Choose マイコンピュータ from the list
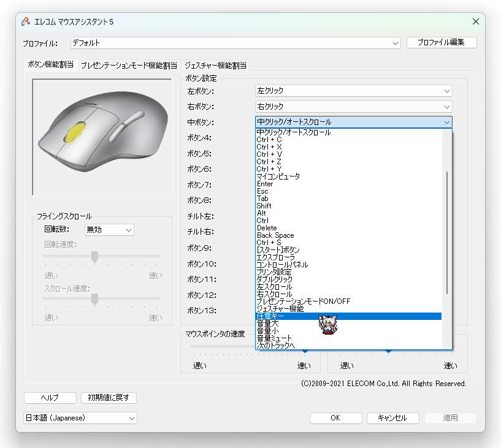 tap(278, 177)
